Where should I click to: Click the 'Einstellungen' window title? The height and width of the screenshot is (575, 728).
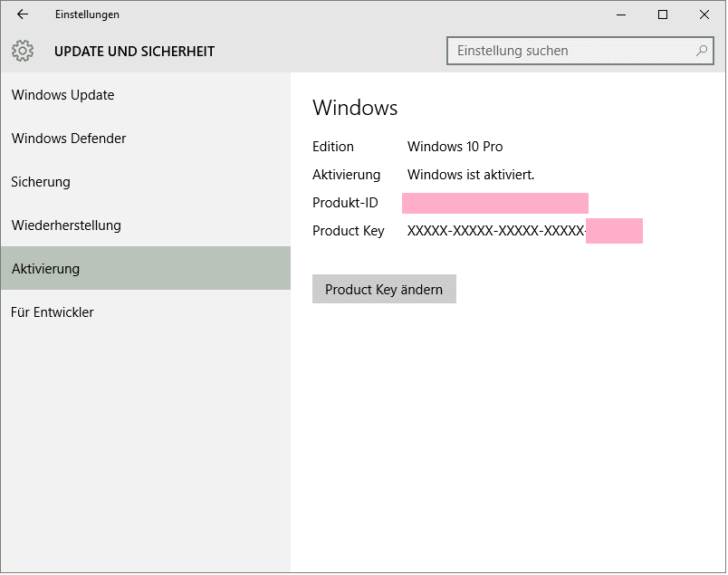tap(87, 14)
